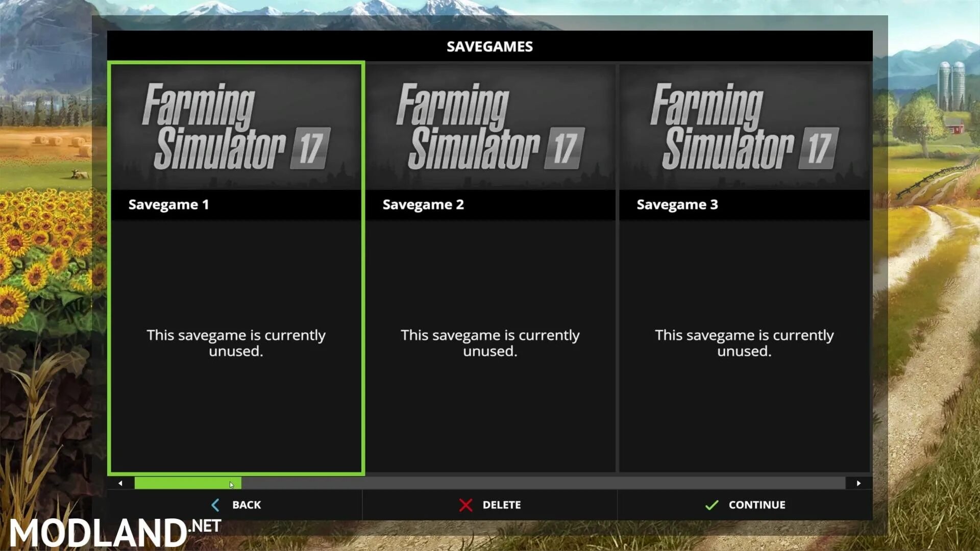Click the green Continue checkmark icon
980x551 pixels.
(711, 505)
